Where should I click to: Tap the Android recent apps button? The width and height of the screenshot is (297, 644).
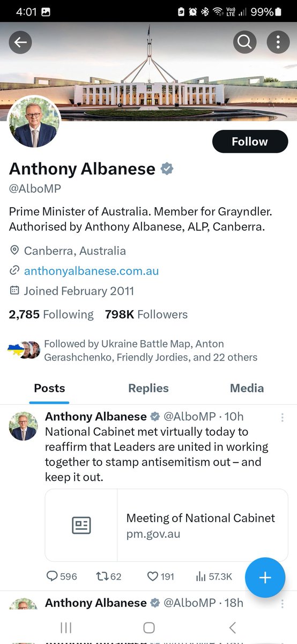[x=66, y=627]
